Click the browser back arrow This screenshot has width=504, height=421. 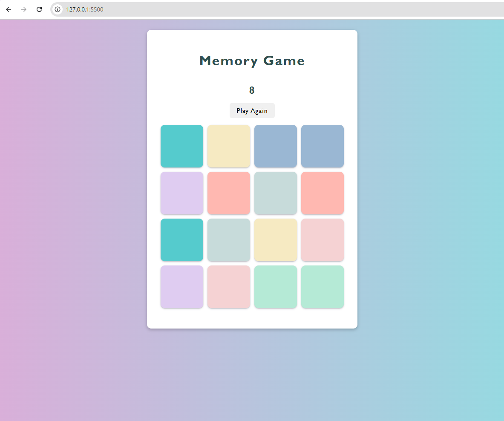pyautogui.click(x=9, y=9)
